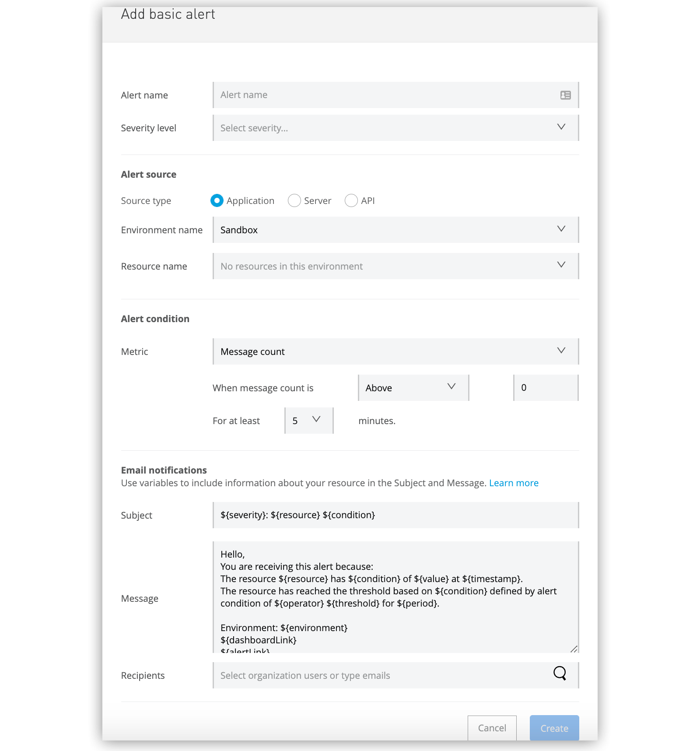The width and height of the screenshot is (700, 751).
Task: Click the contact card icon in Alert name field
Action: click(x=565, y=95)
